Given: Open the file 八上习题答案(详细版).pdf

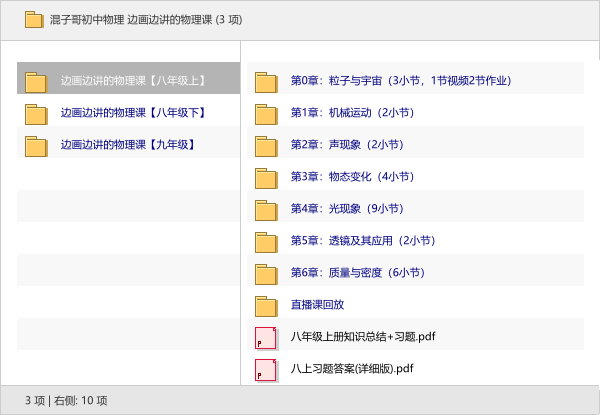Looking at the screenshot, I should coord(352,369).
